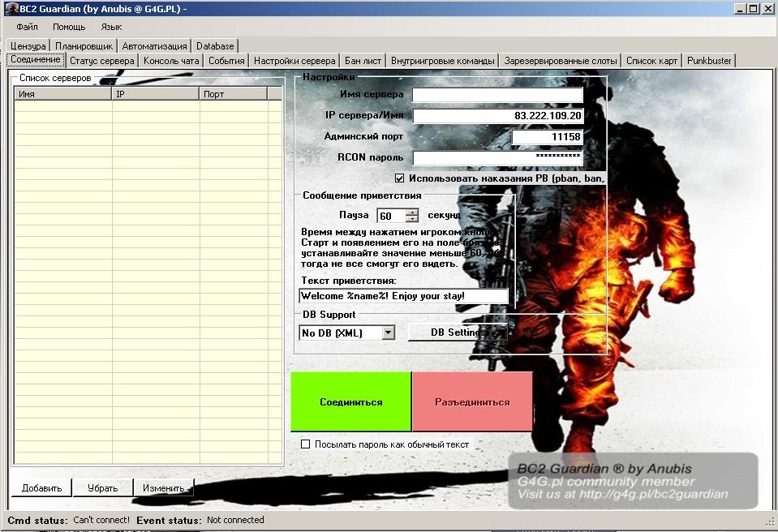This screenshot has height=532, width=778.
Task: Open the Статус сервера tab
Action: pyautogui.click(x=101, y=61)
